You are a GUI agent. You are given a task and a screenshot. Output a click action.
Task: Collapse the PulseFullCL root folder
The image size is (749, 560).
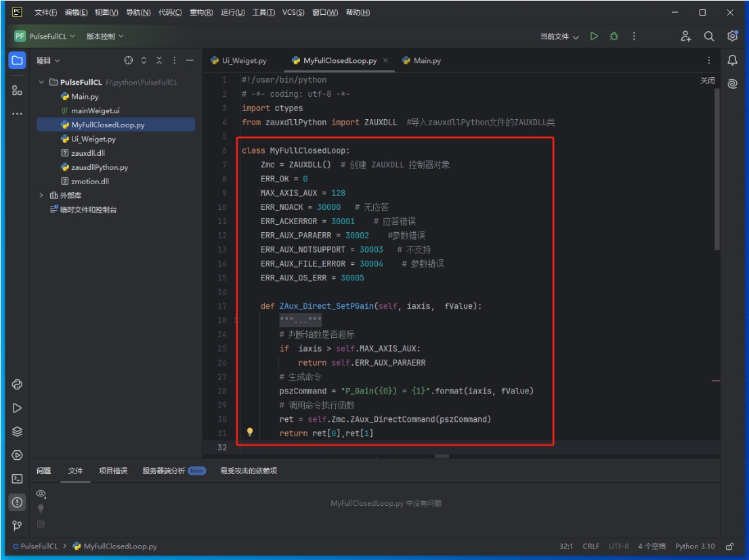tap(41, 82)
